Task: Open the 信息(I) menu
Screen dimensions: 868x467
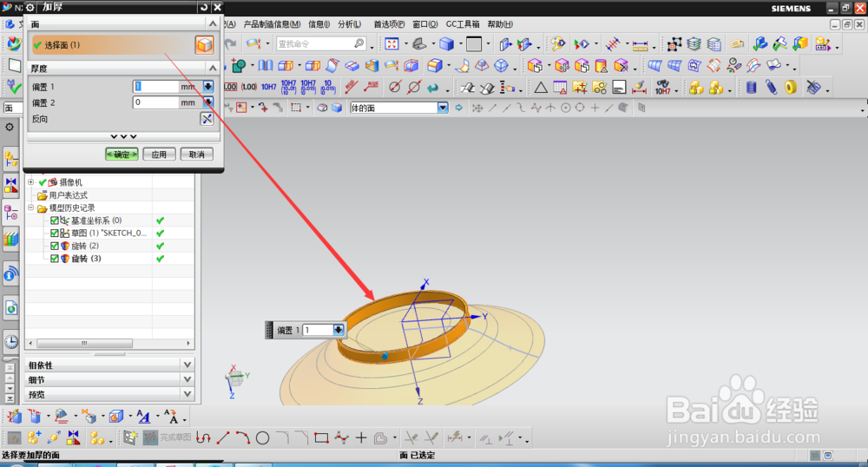Action: click(319, 23)
